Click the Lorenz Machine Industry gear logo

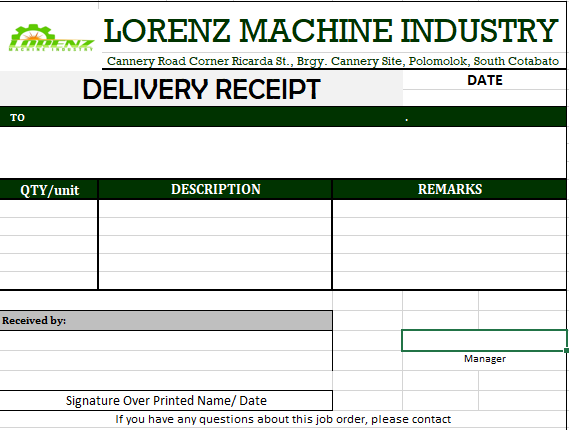coord(51,38)
